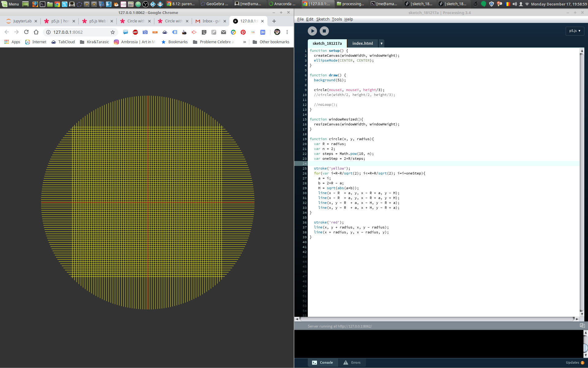This screenshot has width=588, height=368.
Task: Show the Errors panel
Action: (x=352, y=362)
